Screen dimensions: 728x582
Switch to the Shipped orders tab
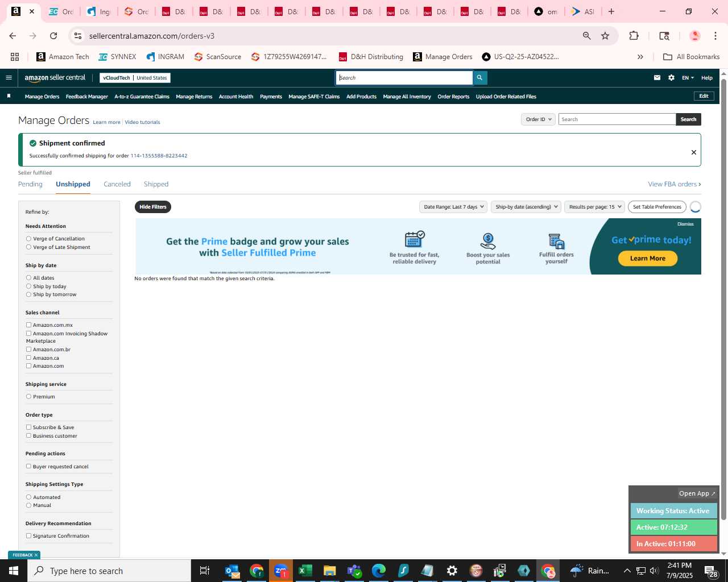tap(156, 184)
